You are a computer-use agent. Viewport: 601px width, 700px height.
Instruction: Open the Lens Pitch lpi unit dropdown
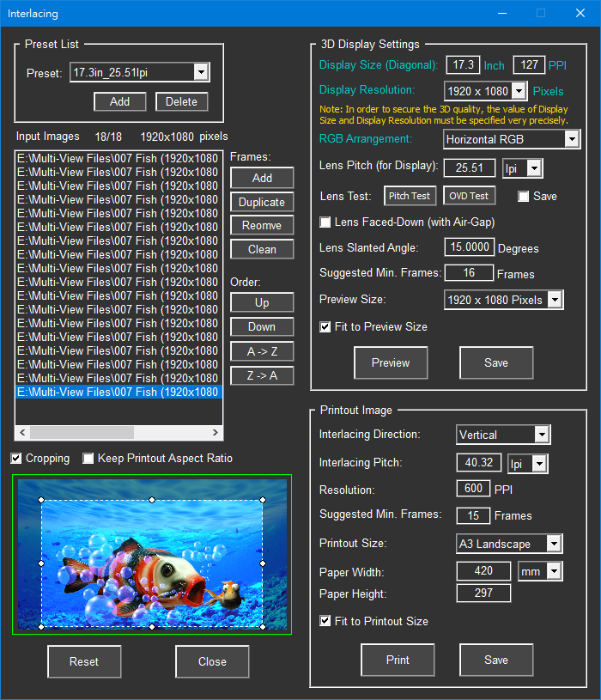point(535,168)
